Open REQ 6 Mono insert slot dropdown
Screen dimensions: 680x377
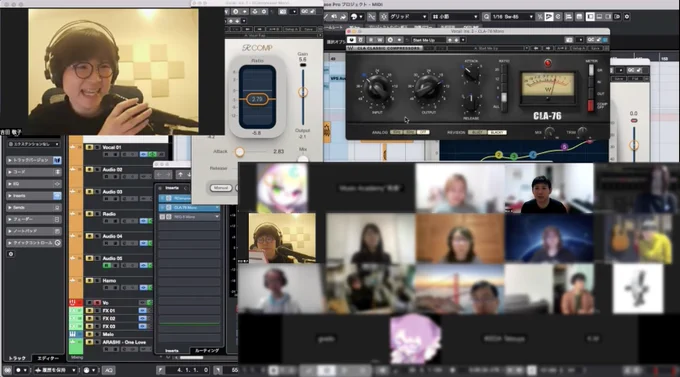[x=217, y=216]
